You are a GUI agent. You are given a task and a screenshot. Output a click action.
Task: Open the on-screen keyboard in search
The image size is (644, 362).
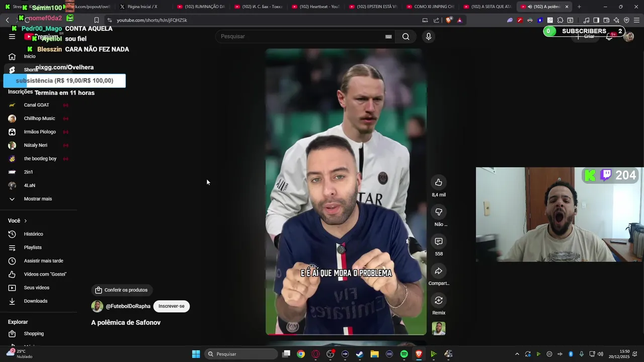(388, 36)
